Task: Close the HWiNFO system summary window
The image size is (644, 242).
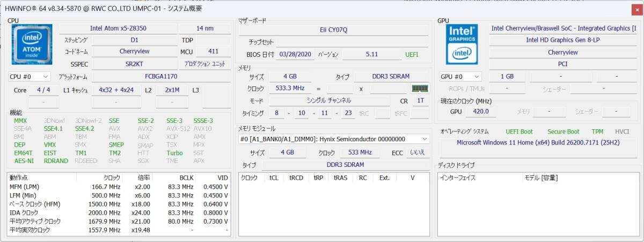Action: [636, 9]
